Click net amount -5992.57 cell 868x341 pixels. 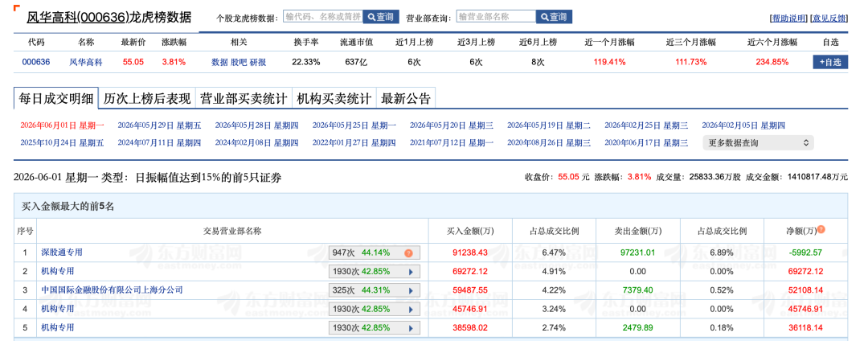[x=806, y=253]
